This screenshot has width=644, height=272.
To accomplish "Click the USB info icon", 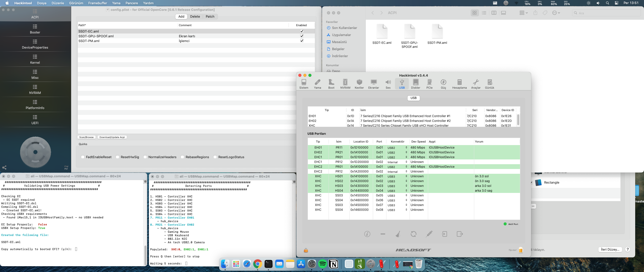I will [x=367, y=234].
